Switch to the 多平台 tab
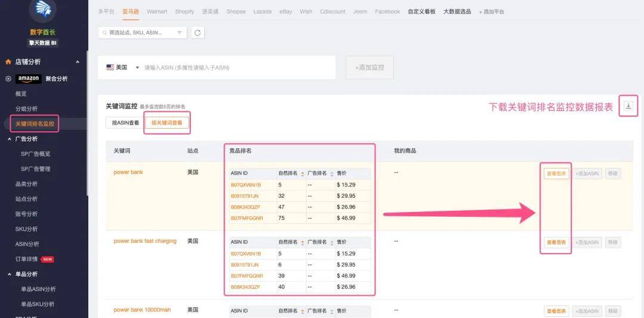Image resolution: width=644 pixels, height=318 pixels. coord(106,11)
